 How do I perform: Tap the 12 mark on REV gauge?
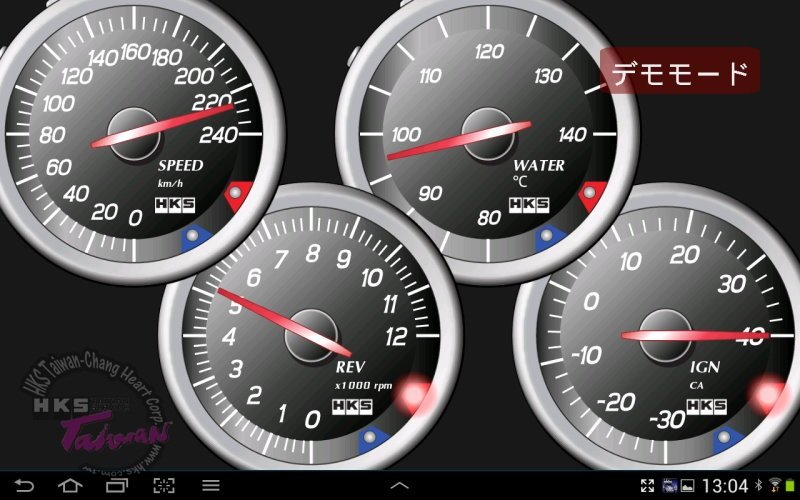coord(396,337)
